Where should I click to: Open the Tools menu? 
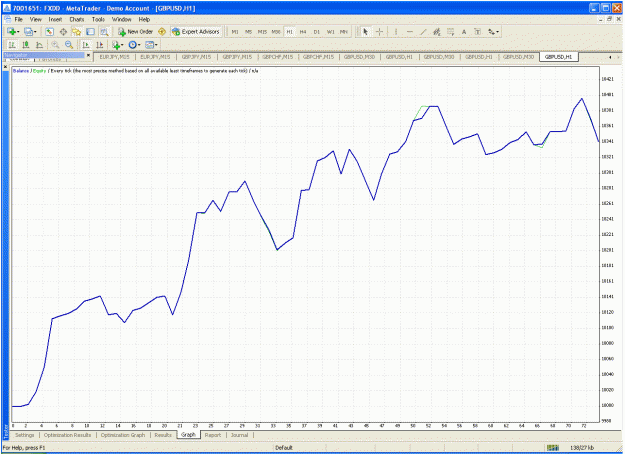[98, 19]
